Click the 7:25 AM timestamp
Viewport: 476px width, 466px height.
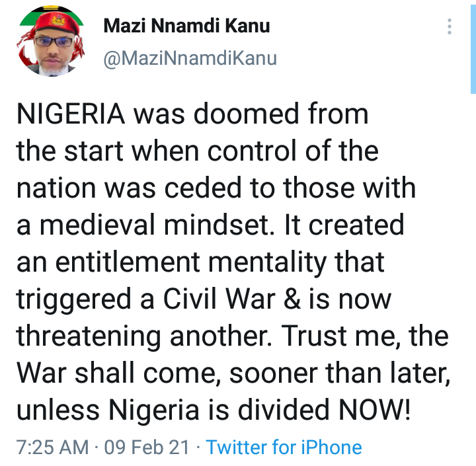pos(52,447)
